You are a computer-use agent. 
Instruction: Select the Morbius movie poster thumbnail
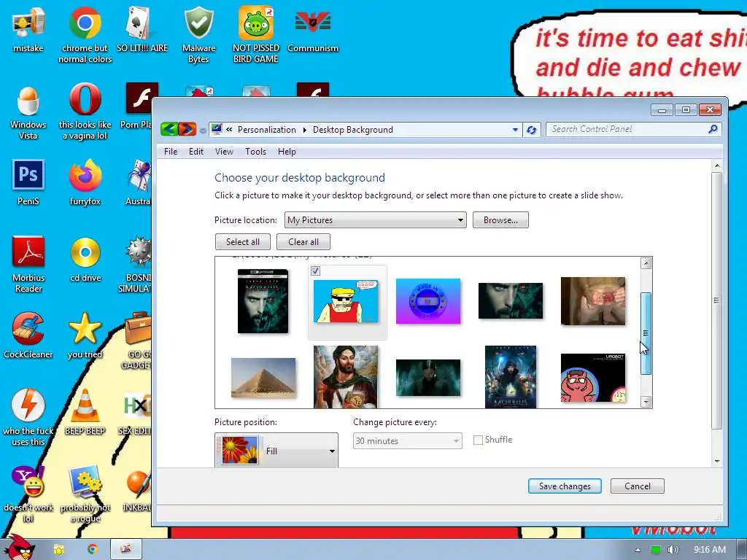click(510, 377)
